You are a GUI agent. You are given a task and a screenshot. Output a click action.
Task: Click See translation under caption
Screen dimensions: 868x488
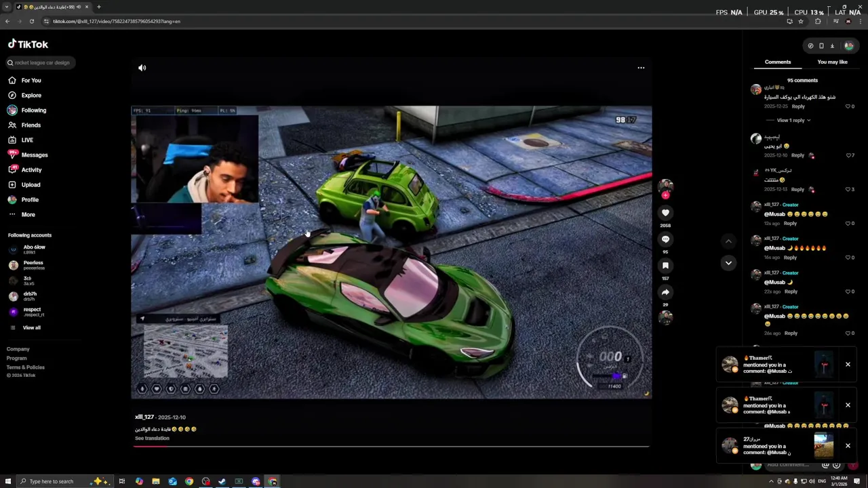click(x=152, y=439)
